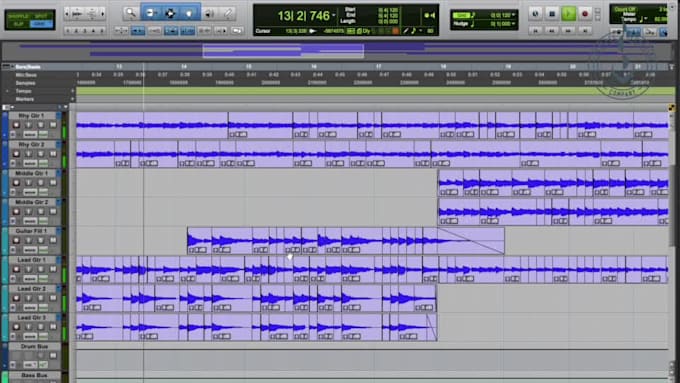
Task: Click the speaker icon in the counter display
Action: coord(432,16)
